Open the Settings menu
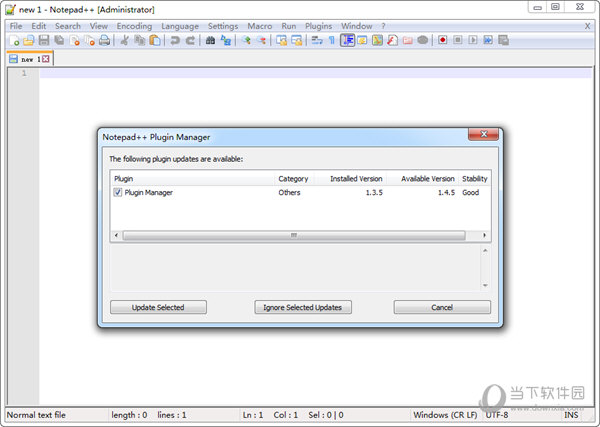Image resolution: width=600 pixels, height=427 pixels. [223, 26]
